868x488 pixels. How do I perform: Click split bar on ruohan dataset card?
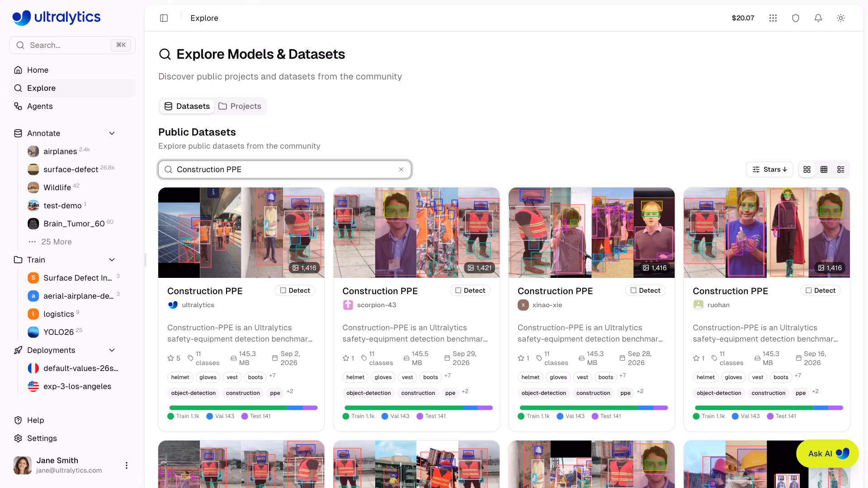point(769,408)
